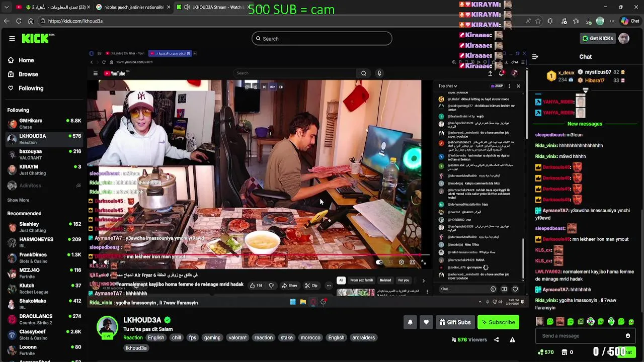The image size is (644, 362).
Task: Expand Show More under Following
Action: (x=18, y=200)
